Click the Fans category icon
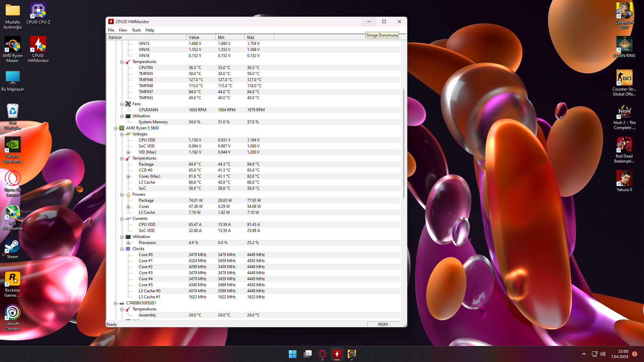 click(128, 104)
